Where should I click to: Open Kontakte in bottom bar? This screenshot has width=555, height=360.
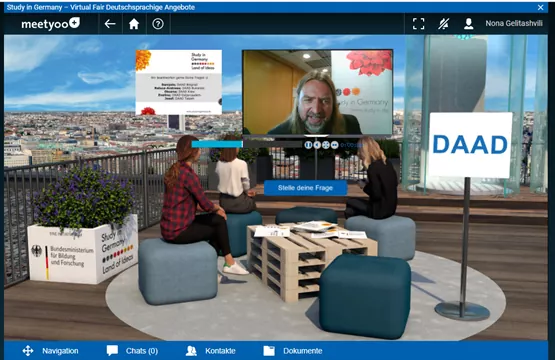coord(210,351)
